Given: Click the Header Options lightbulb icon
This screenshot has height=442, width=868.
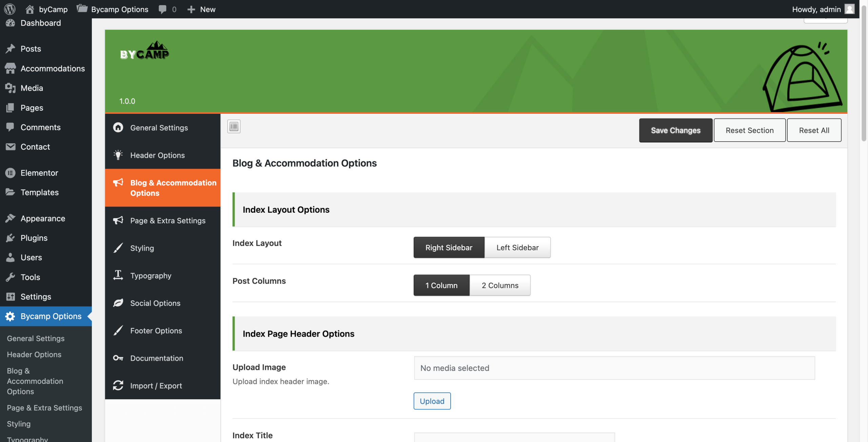Looking at the screenshot, I should pos(118,155).
